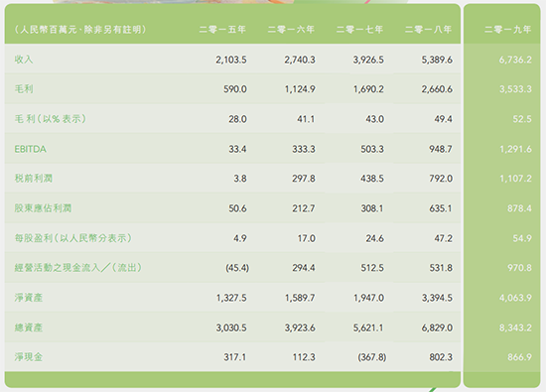Click total assets value 5,621.1
This screenshot has width=546, height=392.
[x=368, y=327]
